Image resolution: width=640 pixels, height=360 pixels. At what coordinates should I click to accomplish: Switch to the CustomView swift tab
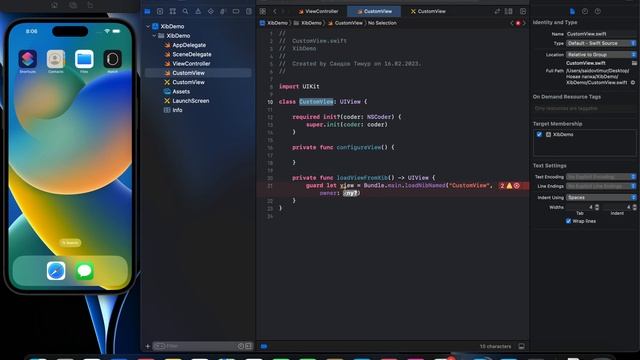(374, 11)
